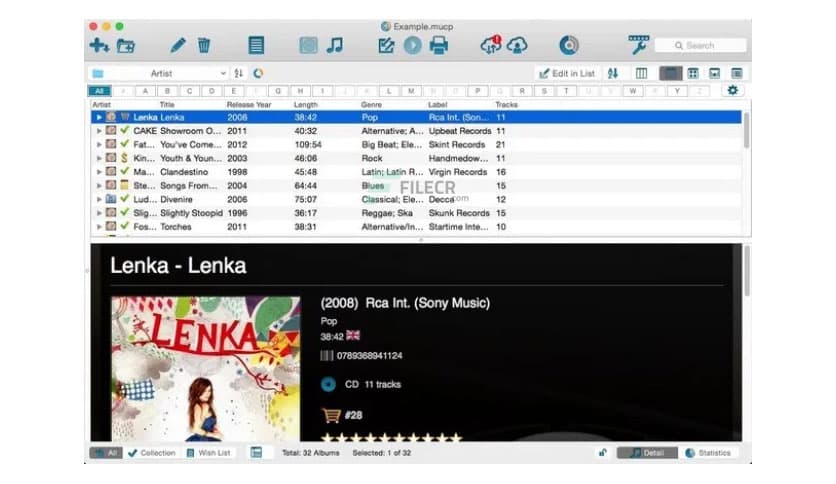Click the Torches album title
Screen dimensions: 836x484
tap(176, 227)
